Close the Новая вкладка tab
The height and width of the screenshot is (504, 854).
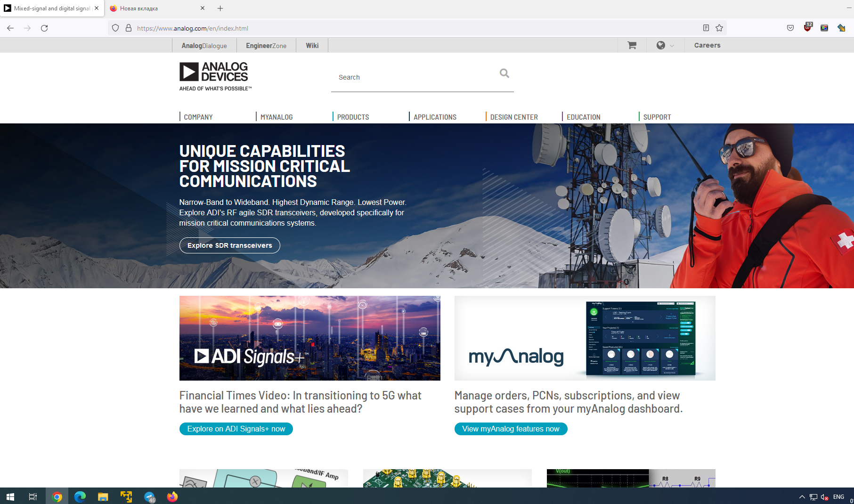coord(203,8)
